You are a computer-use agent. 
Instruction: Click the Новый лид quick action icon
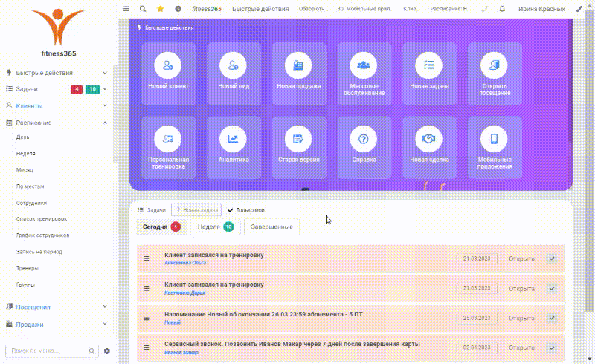[x=234, y=65]
